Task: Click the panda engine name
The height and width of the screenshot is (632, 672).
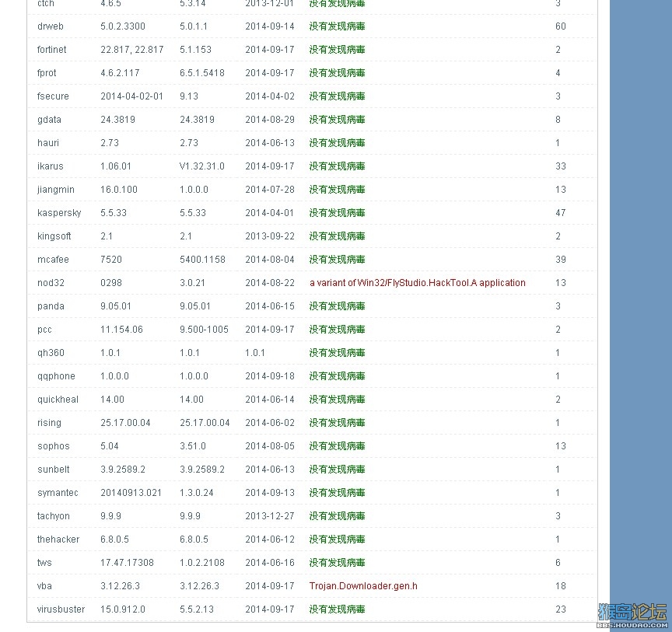Action: click(51, 306)
